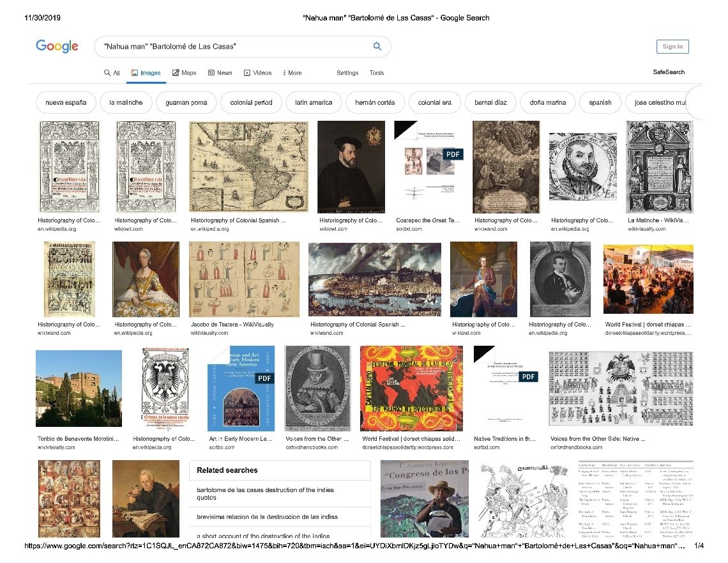Open the La Malinche - WikiVis... thumbnail

(659, 167)
